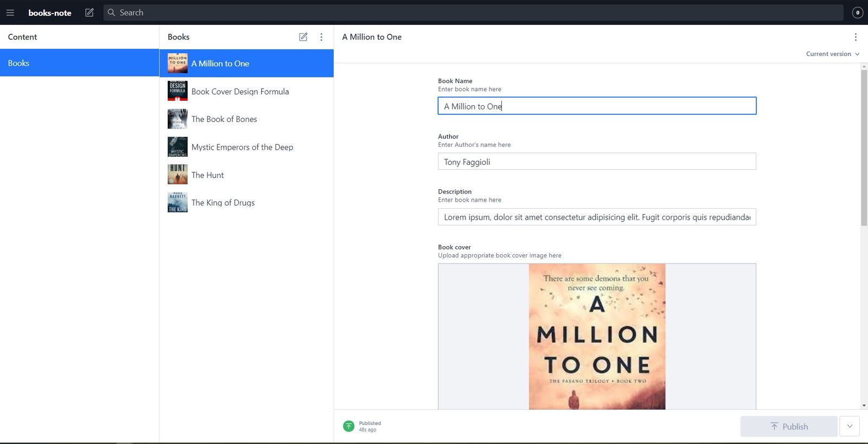Open The King of Drugs document
868x444 pixels.
point(246,202)
